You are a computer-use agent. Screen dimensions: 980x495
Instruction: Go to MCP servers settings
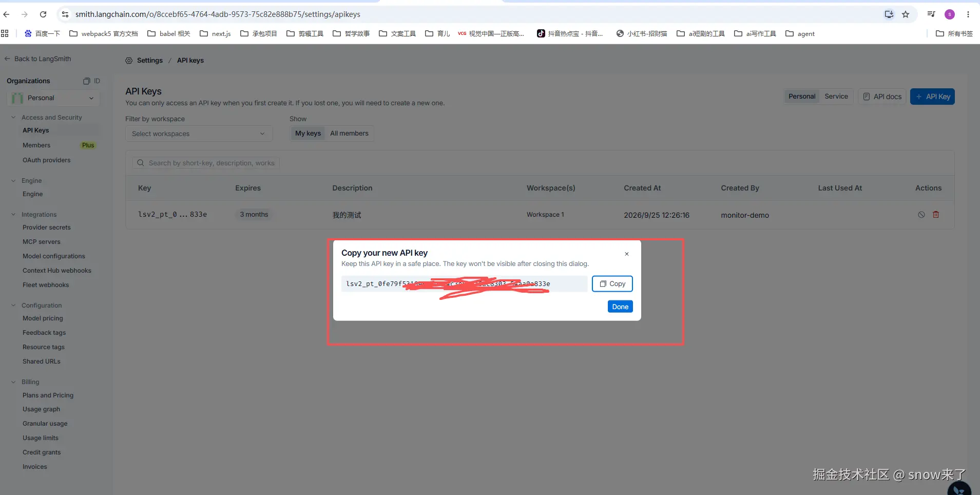(x=42, y=242)
